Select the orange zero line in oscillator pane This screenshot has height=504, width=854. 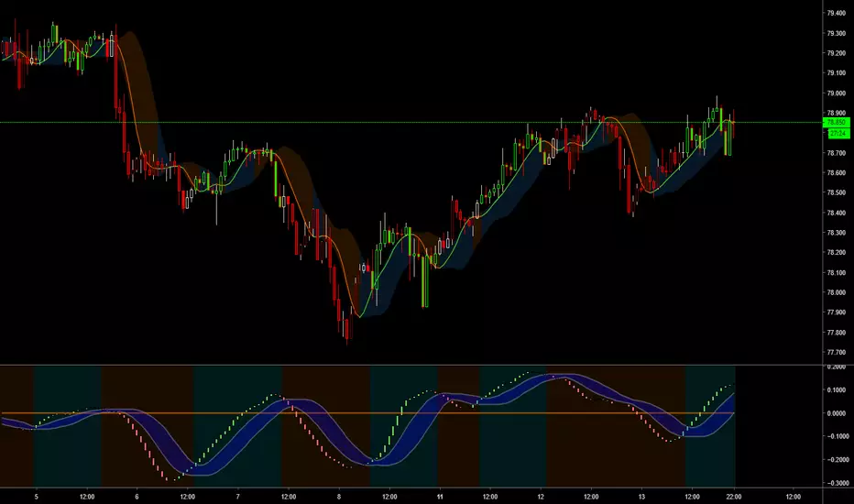point(367,413)
